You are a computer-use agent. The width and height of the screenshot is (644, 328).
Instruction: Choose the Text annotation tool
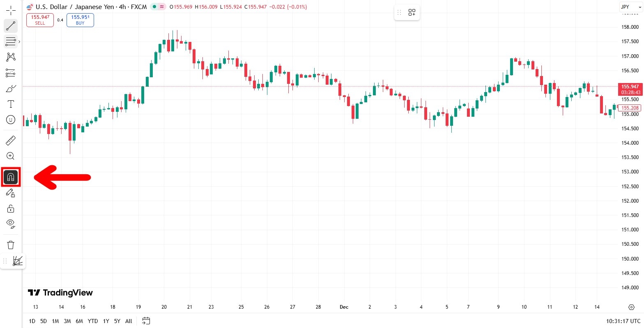point(11,104)
